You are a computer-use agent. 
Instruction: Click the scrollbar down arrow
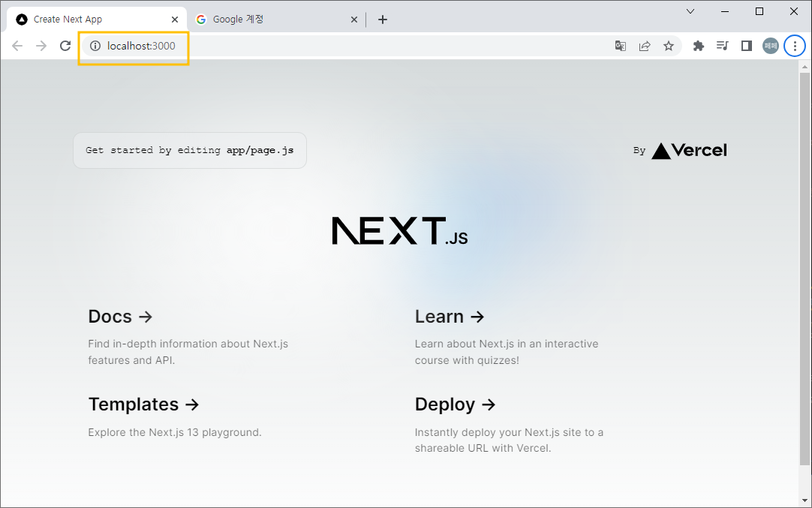[x=804, y=500]
